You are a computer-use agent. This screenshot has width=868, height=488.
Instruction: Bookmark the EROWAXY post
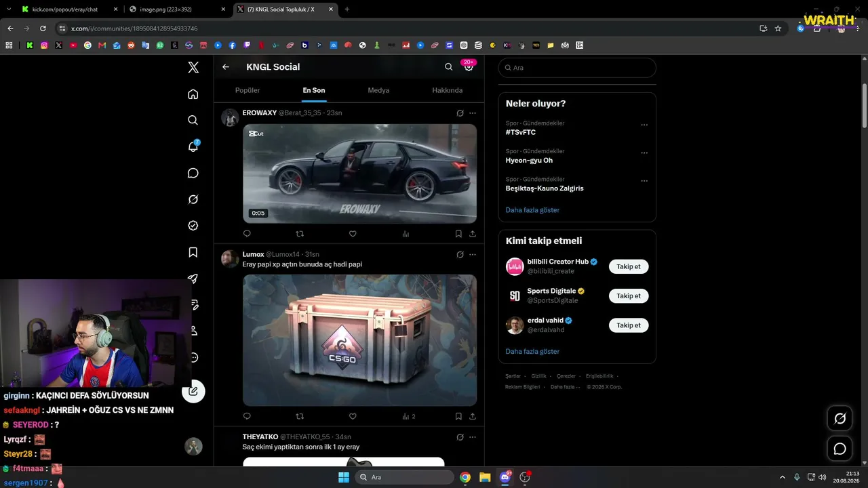point(458,234)
